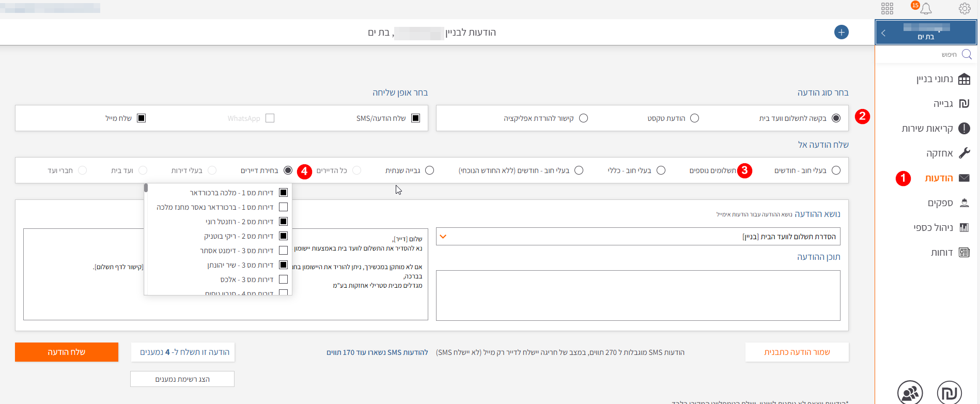Expand the נושא ההודעה subject dropdown
Image resolution: width=980 pixels, height=404 pixels.
(443, 237)
